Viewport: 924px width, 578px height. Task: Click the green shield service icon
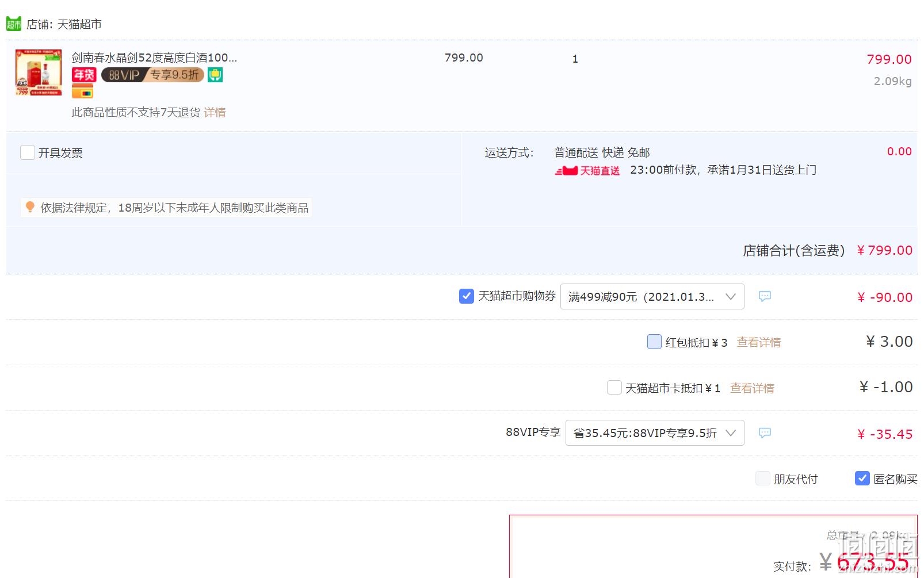pyautogui.click(x=215, y=75)
